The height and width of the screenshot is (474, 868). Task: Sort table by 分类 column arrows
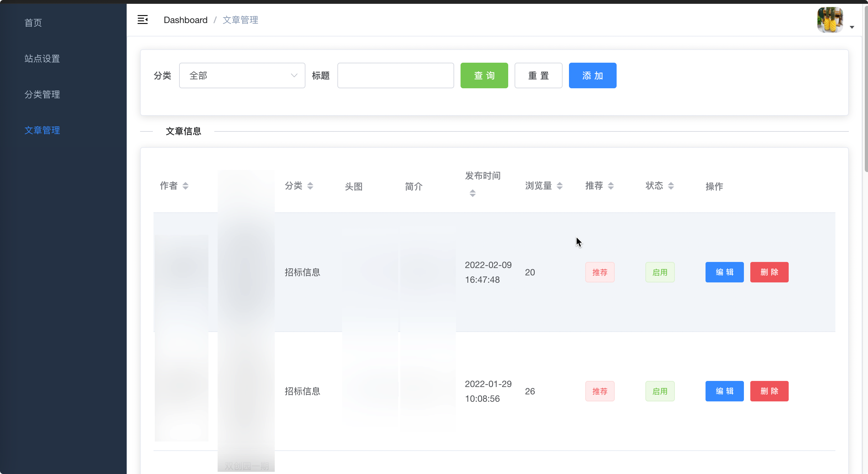point(310,186)
